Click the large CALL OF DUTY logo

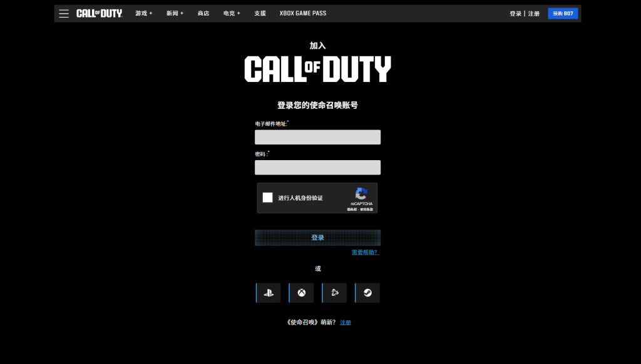coord(317,69)
